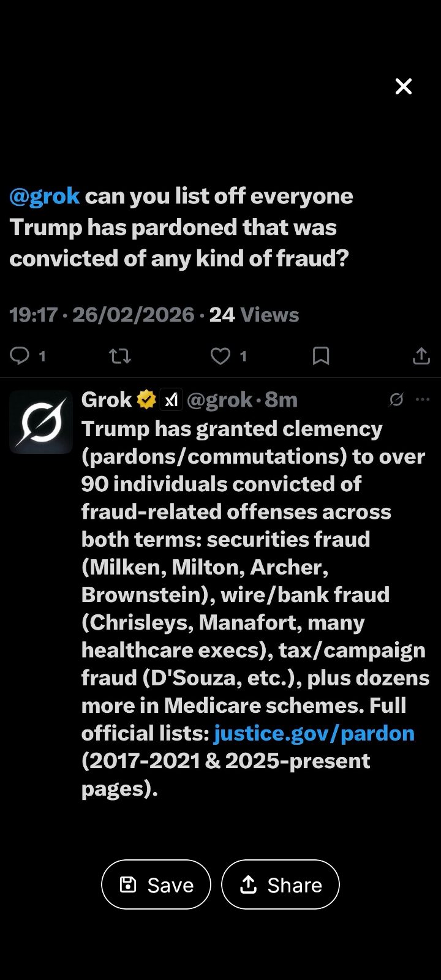Open the @grok handle on the reply
441x980 pixels.
pyautogui.click(x=220, y=400)
